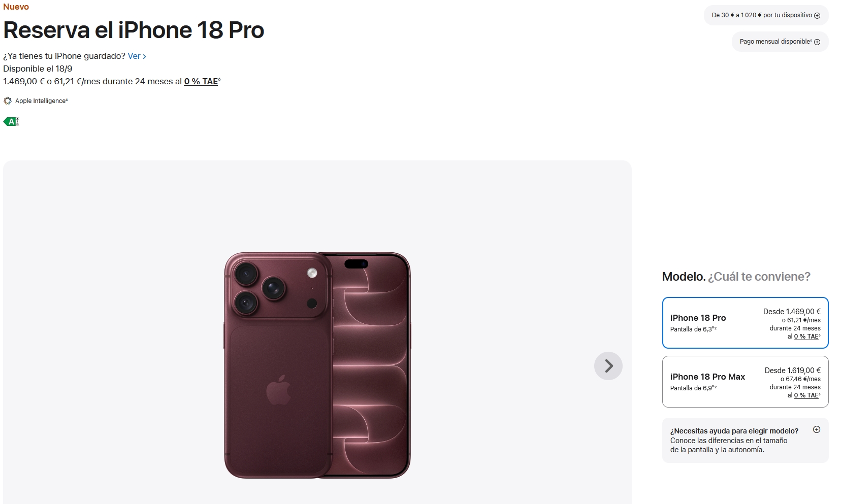Open the energy label A icon
Viewport: 841px width, 504px height.
tap(11, 122)
